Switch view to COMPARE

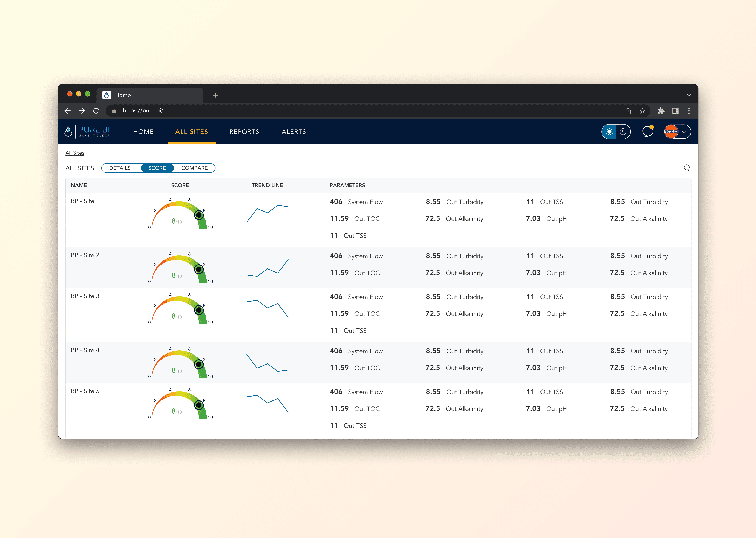[x=194, y=168]
